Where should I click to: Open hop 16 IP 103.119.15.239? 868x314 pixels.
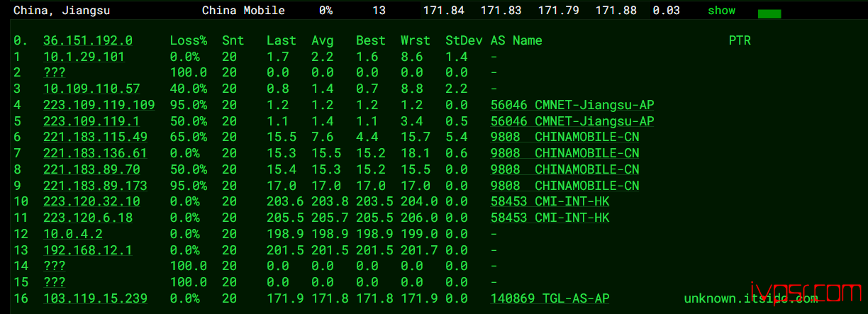pyautogui.click(x=95, y=298)
